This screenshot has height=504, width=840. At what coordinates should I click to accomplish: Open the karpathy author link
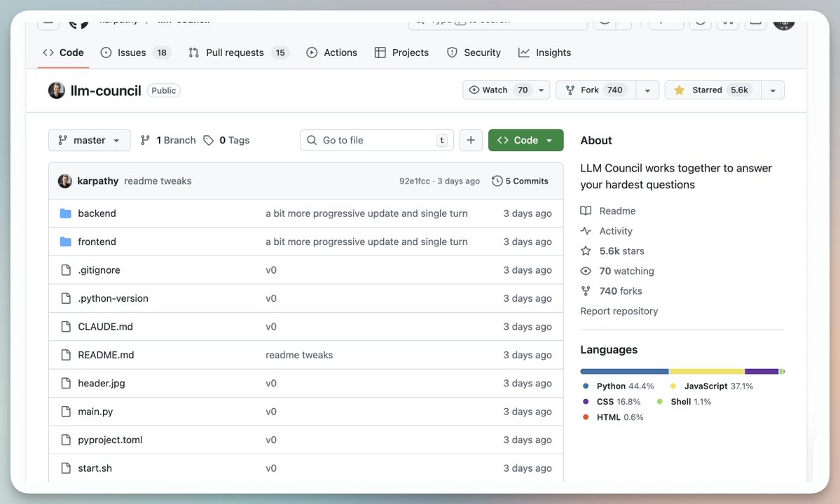(97, 181)
